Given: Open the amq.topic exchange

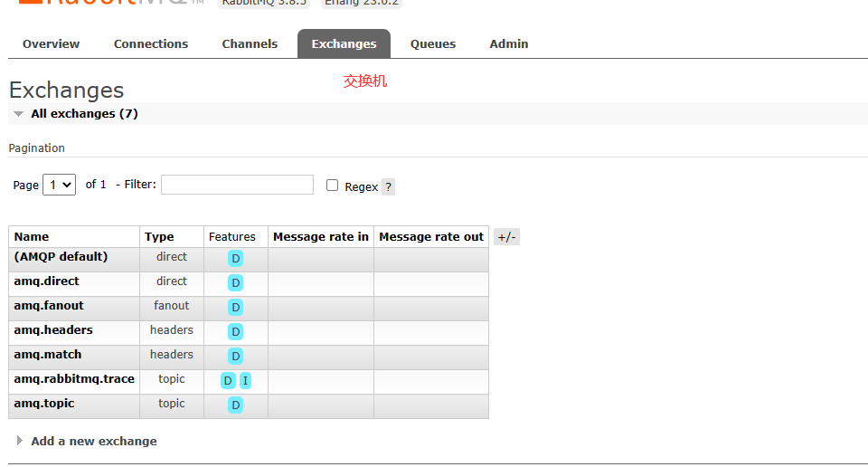Looking at the screenshot, I should pos(44,403).
